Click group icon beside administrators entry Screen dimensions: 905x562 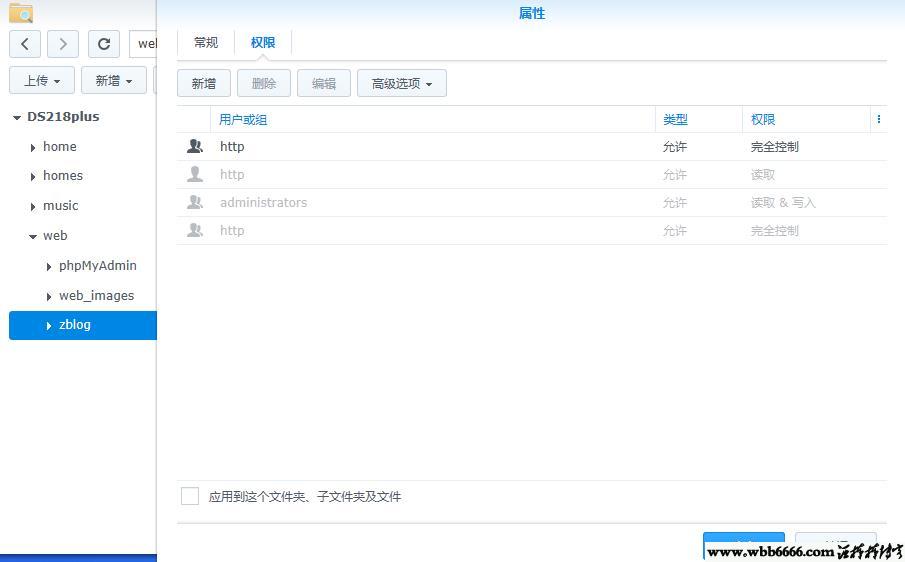[195, 202]
